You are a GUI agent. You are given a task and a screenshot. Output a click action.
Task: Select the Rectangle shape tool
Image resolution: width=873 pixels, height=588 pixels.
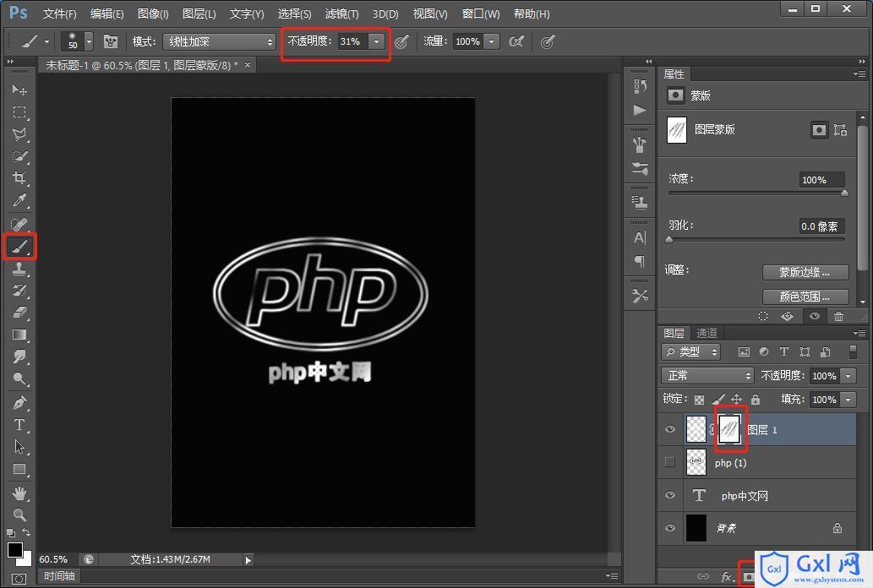[x=19, y=469]
